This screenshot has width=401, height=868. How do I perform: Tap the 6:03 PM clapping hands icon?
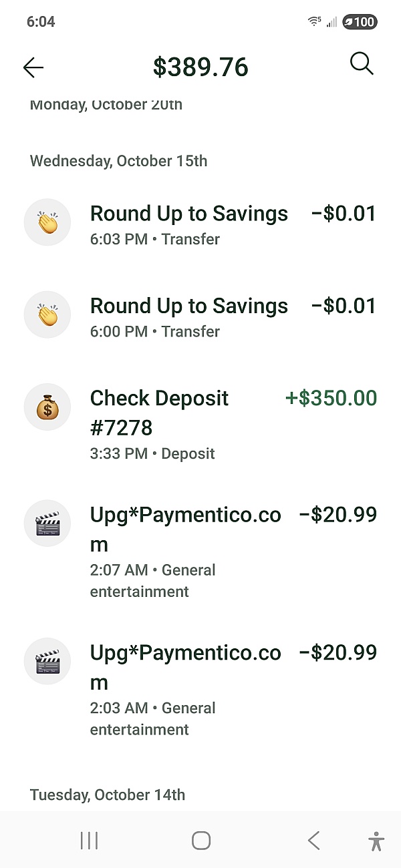[47, 222]
